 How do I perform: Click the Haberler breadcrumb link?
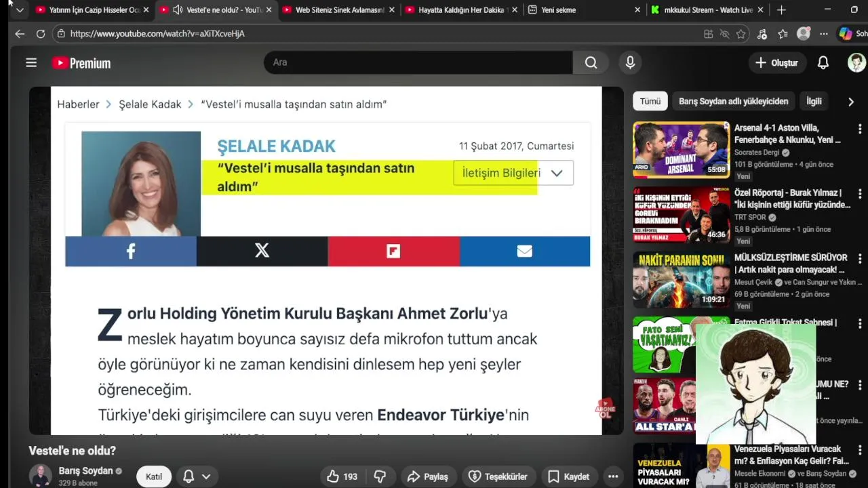pyautogui.click(x=78, y=104)
